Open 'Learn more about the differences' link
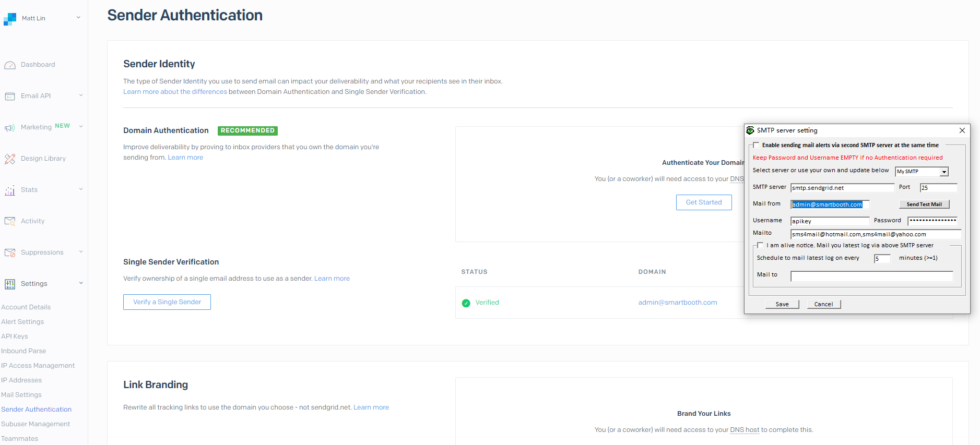Screen dimensions: 980x445 175,92
